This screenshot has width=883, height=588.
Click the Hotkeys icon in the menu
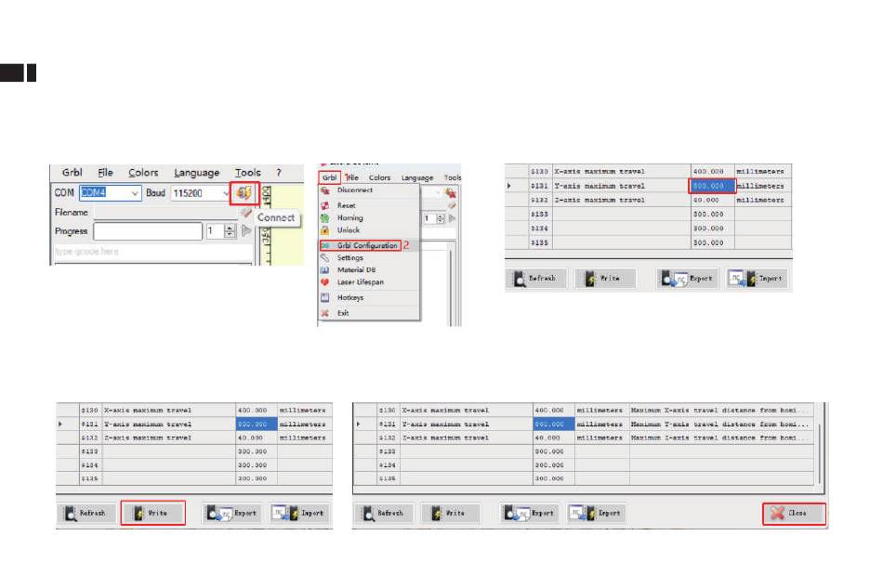click(325, 297)
